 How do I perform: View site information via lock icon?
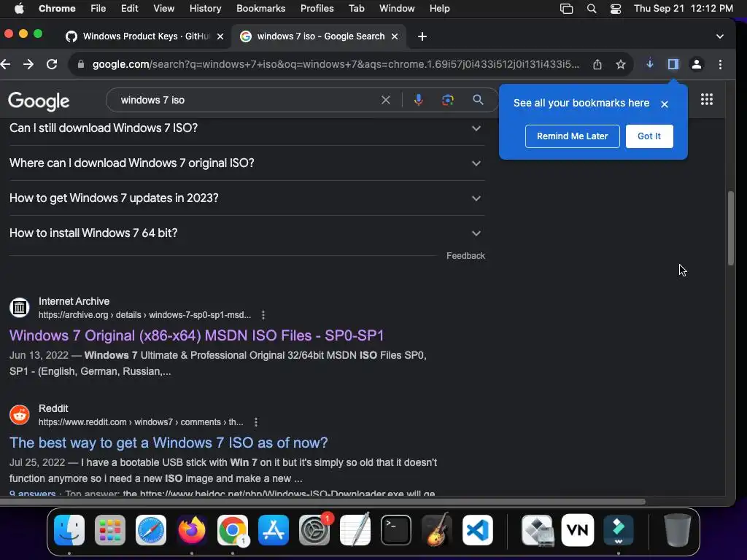[81, 64]
